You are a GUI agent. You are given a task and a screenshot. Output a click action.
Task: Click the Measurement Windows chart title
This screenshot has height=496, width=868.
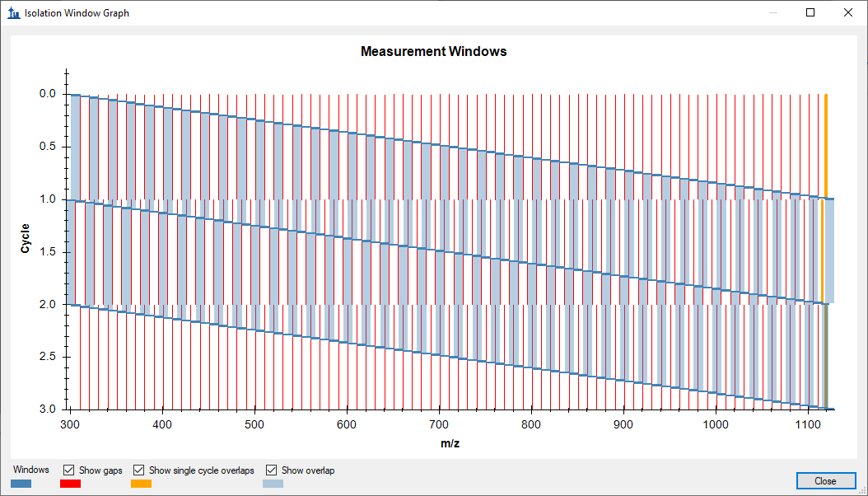(x=433, y=51)
